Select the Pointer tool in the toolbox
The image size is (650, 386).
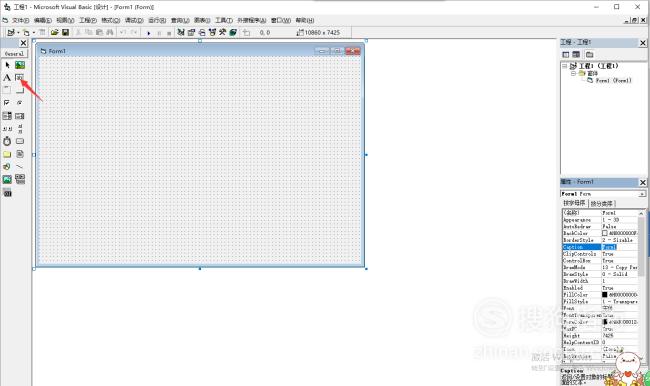point(7,65)
